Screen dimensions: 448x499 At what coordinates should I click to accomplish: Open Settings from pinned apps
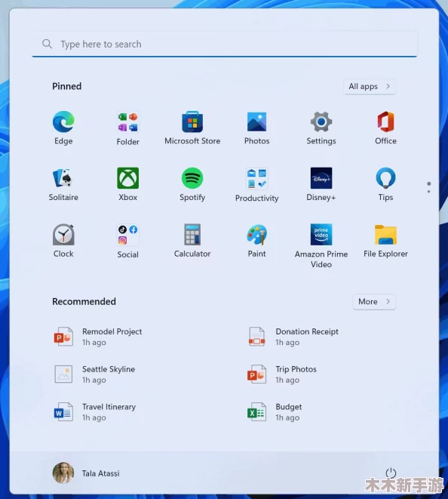[x=321, y=122]
